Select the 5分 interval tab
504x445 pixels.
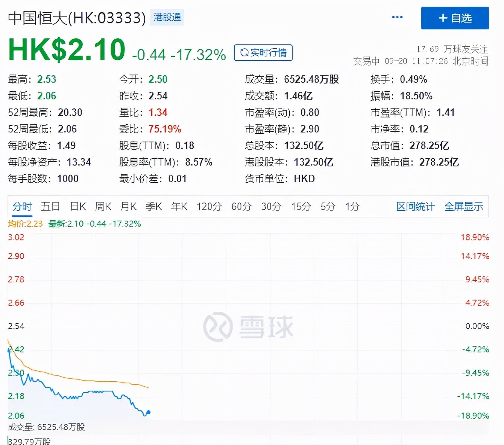pyautogui.click(x=328, y=206)
